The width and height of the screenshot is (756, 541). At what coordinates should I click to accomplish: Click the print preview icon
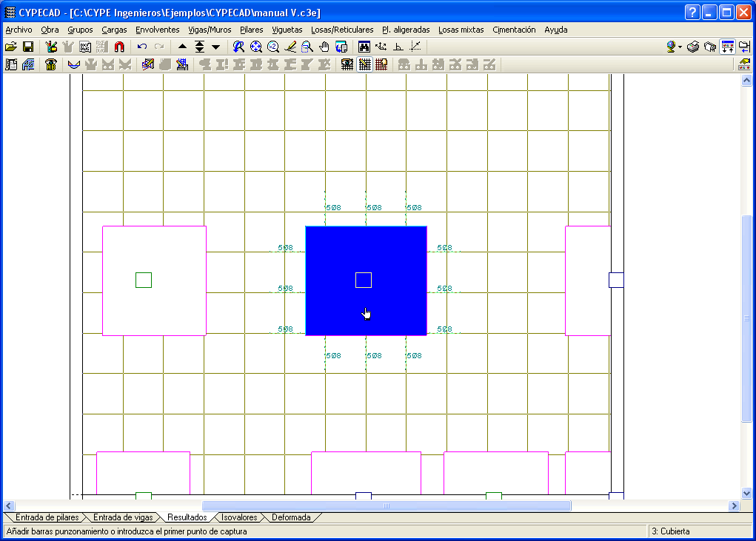[x=710, y=47]
